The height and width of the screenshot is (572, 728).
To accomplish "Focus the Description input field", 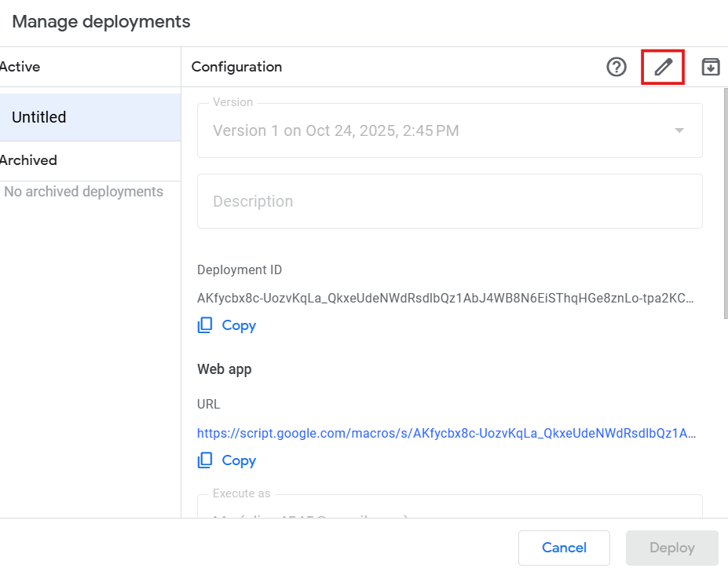I will (449, 201).
